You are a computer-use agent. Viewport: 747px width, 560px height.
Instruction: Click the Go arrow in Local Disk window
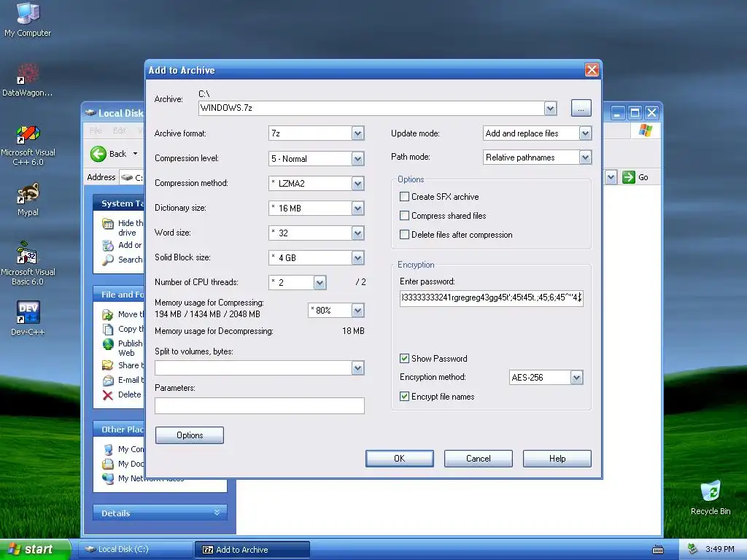coord(629,177)
